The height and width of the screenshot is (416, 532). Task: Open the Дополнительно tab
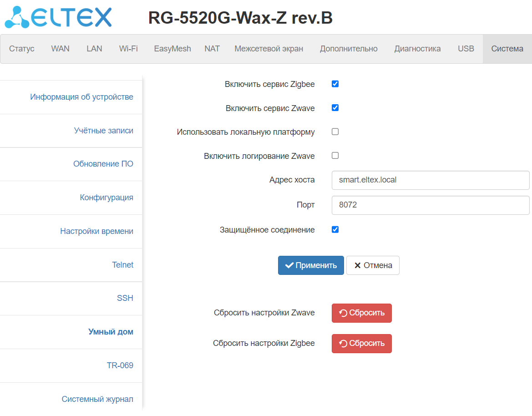pos(349,49)
